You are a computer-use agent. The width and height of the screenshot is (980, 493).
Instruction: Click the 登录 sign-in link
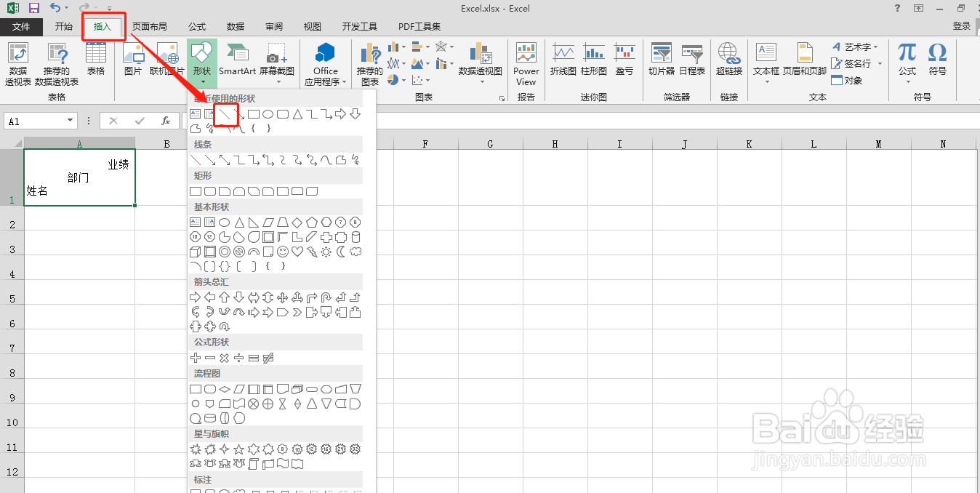[x=962, y=26]
